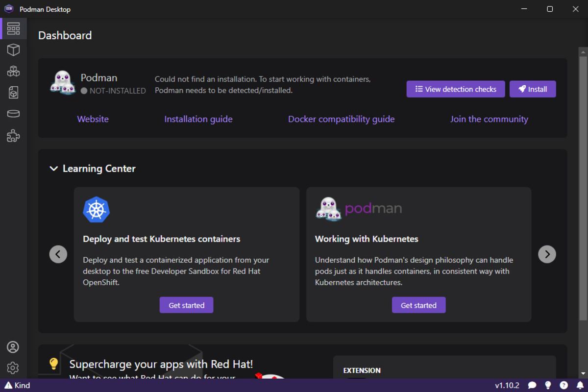The height and width of the screenshot is (392, 588).
Task: Open the Images page from the sidebar
Action: 13,92
